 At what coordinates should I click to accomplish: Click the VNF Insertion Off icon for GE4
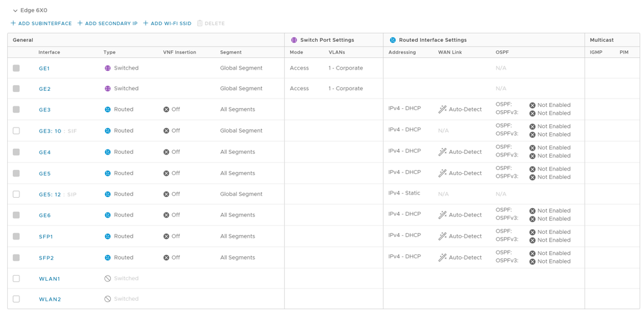click(166, 152)
